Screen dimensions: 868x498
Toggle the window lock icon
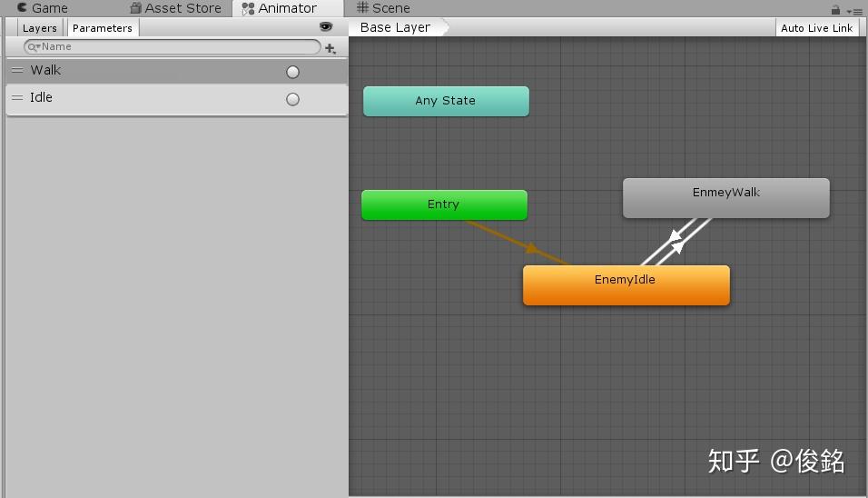click(x=835, y=10)
